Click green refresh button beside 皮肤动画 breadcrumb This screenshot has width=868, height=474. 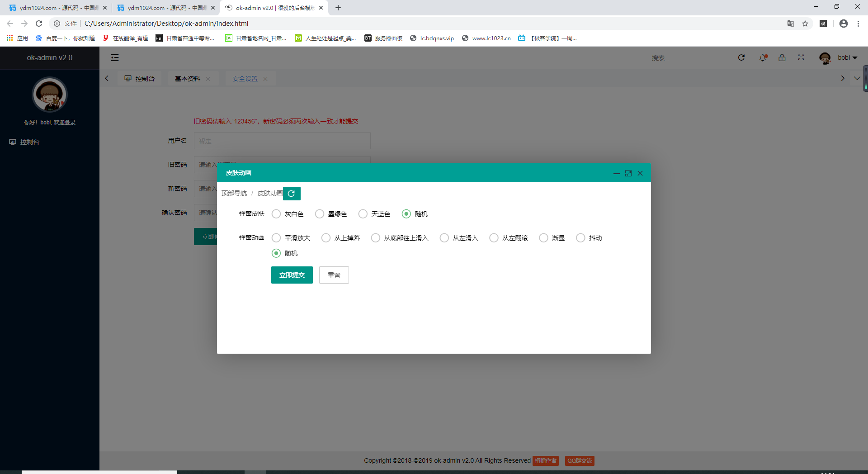point(292,194)
